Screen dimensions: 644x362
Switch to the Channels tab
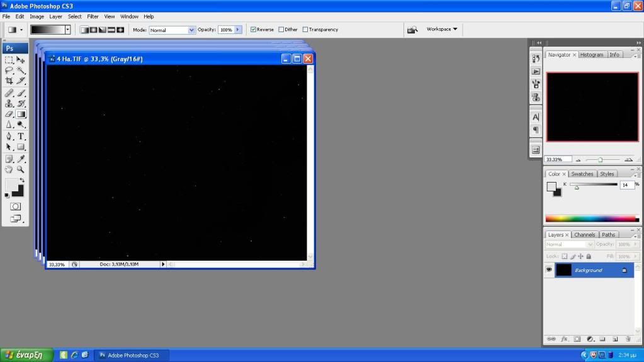(x=584, y=235)
